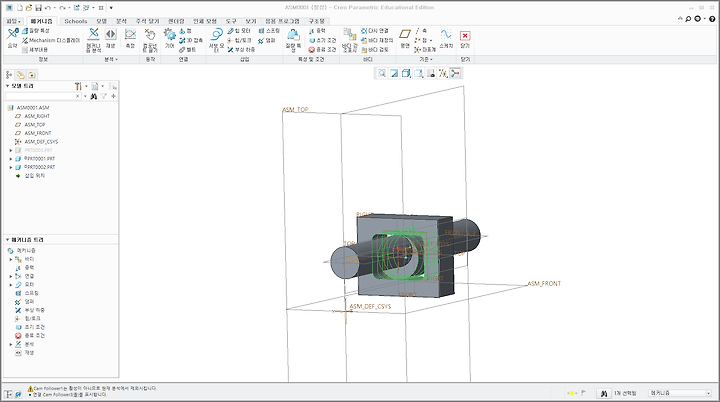This screenshot has height=402, width=720.
Task: Click ribbon 종료 조건 tool
Action: tap(322, 50)
